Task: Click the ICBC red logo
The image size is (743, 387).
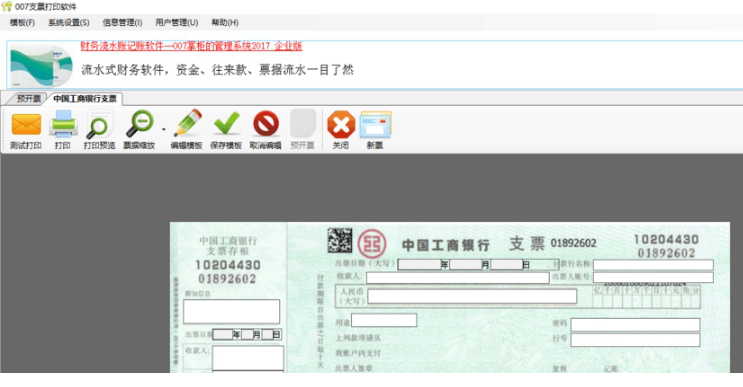Action: [x=372, y=244]
